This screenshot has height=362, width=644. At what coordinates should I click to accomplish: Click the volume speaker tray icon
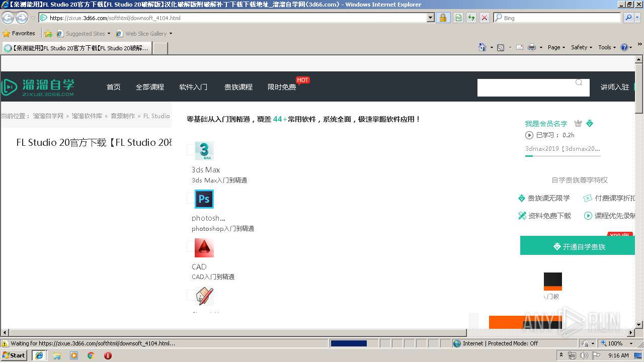coord(584,355)
